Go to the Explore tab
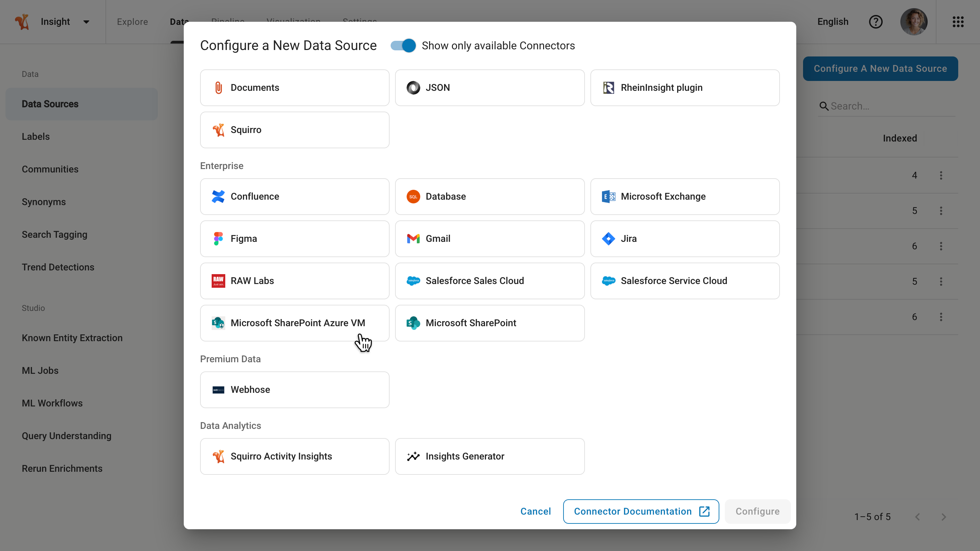980x551 pixels. (132, 22)
